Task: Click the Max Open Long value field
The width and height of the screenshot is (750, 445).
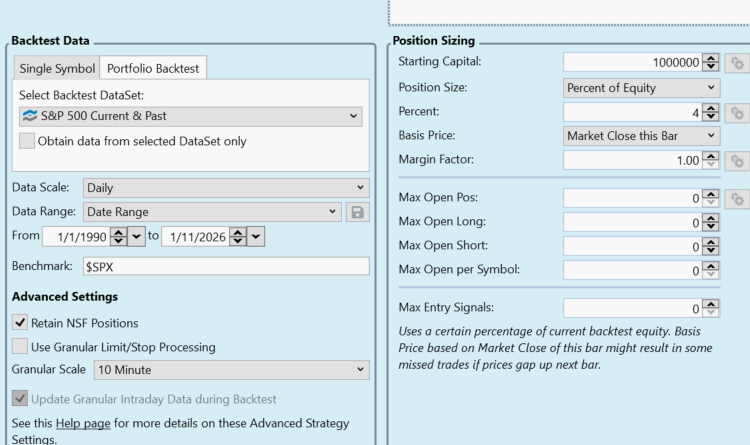Action: click(x=632, y=222)
